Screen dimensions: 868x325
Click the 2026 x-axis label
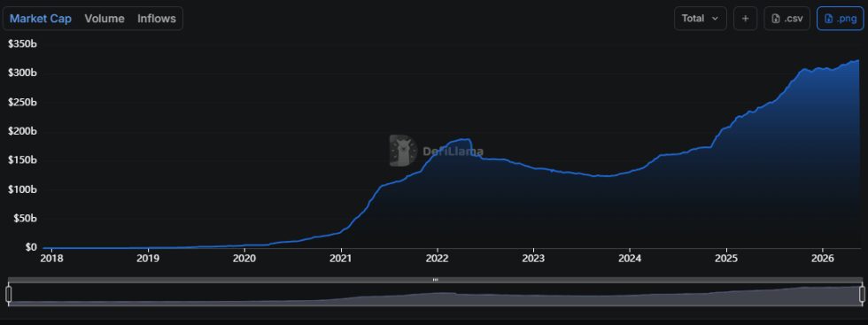[x=823, y=258]
